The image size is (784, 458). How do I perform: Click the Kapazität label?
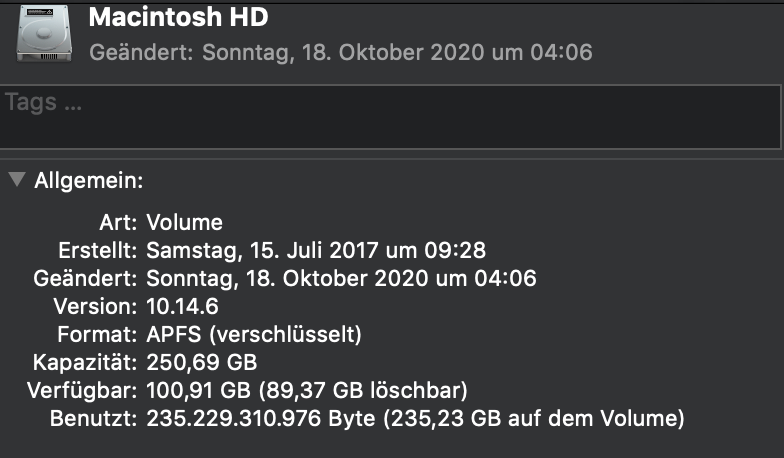point(85,361)
